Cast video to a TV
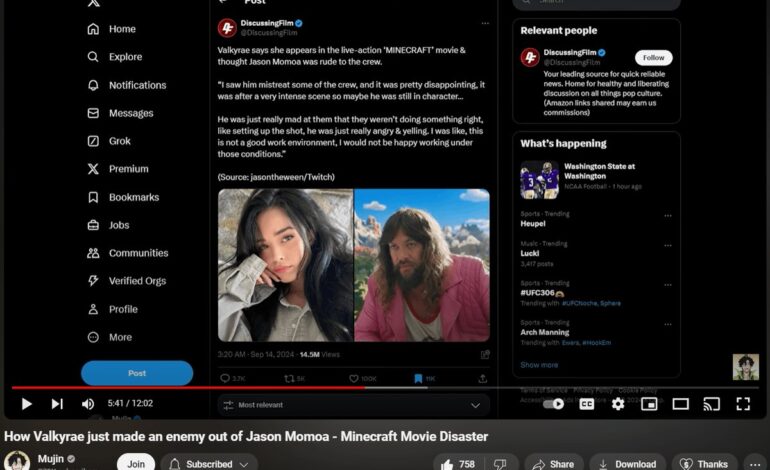770x470 pixels. pyautogui.click(x=712, y=404)
